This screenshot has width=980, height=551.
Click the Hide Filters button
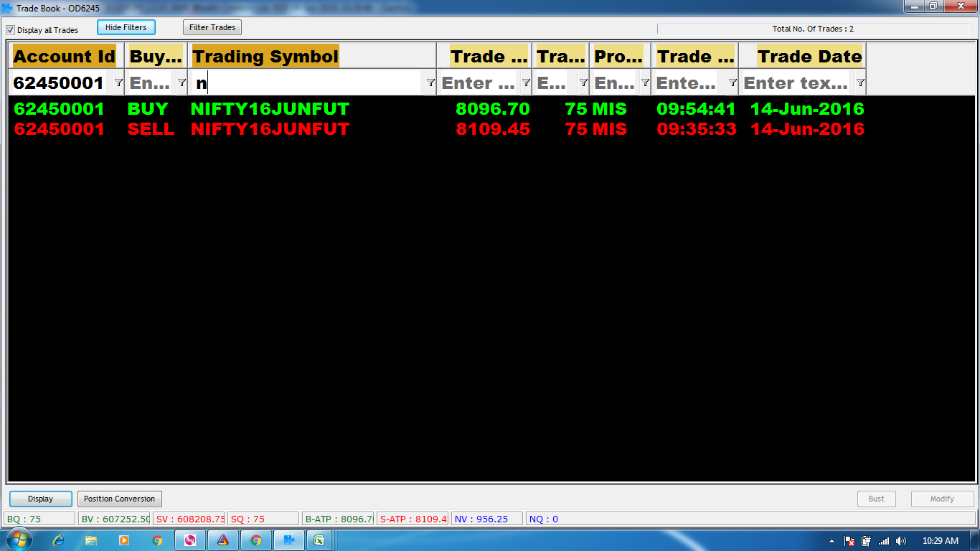pos(126,27)
